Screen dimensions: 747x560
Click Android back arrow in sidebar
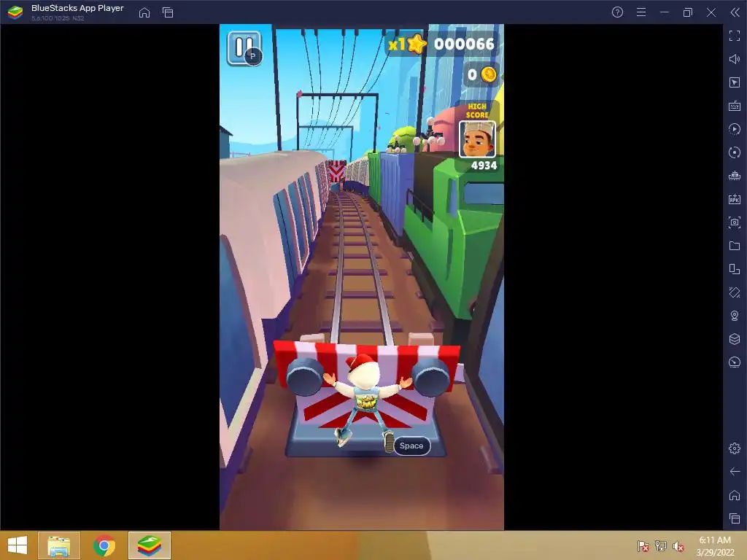tap(735, 472)
